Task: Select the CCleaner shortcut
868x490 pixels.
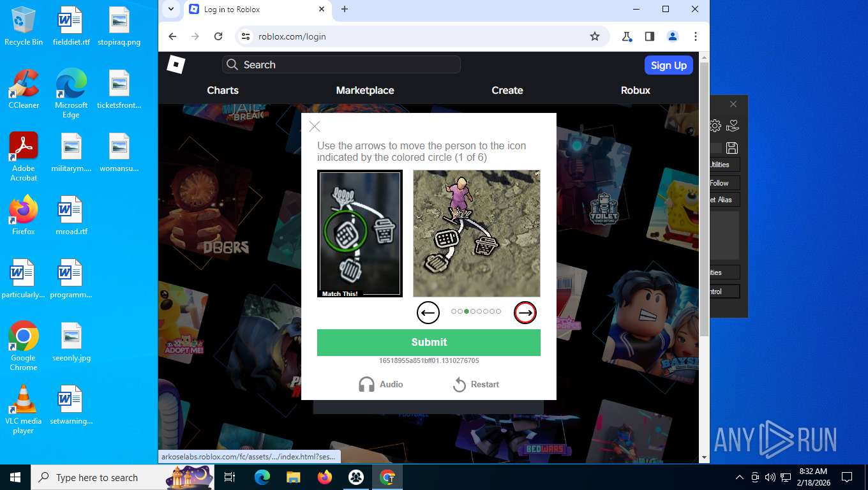Action: tap(24, 89)
